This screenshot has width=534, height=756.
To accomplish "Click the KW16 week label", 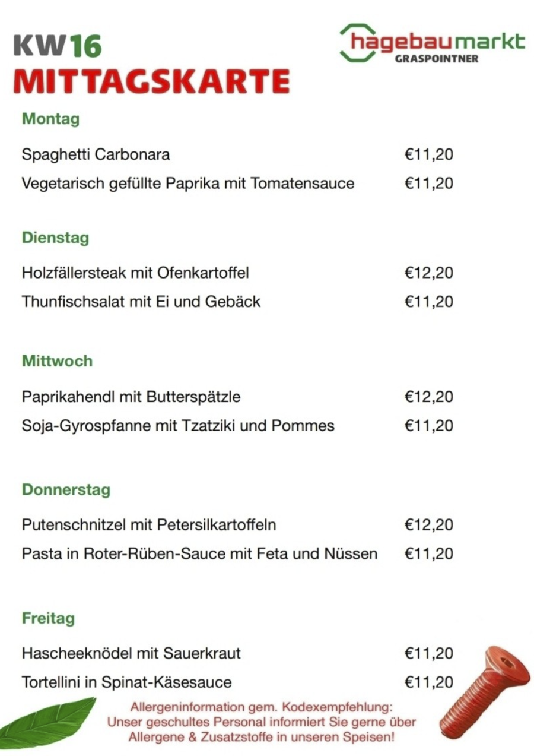I will [x=57, y=46].
